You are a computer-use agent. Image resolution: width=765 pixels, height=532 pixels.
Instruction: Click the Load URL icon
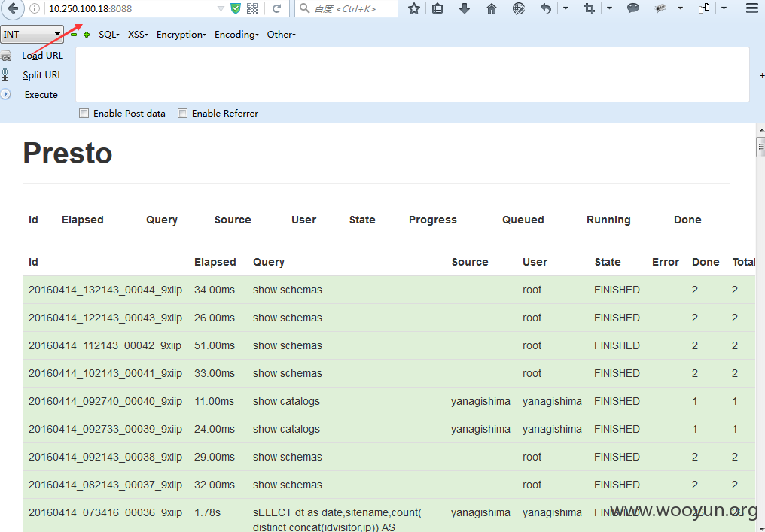[x=6, y=56]
